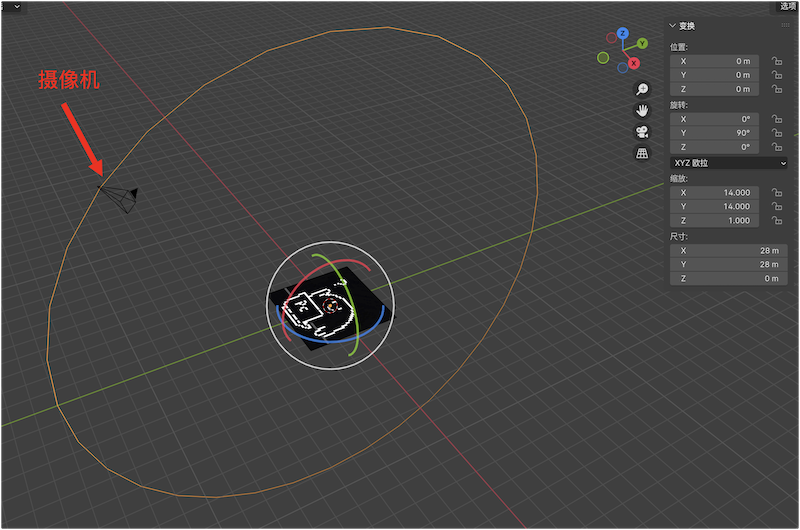Image resolution: width=800 pixels, height=530 pixels.
Task: Toggle lock for 位置 Z
Action: pos(777,89)
